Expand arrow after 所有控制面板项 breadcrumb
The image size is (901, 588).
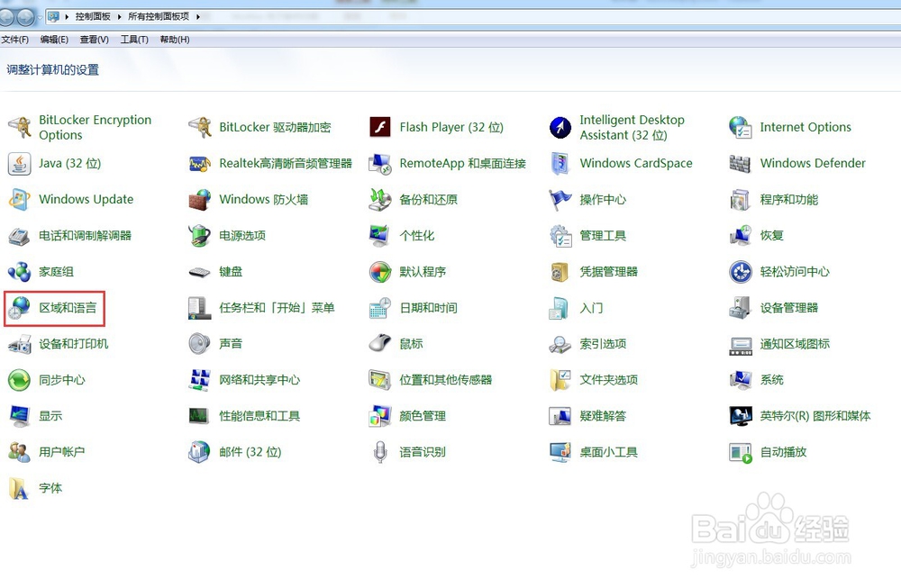pos(197,16)
